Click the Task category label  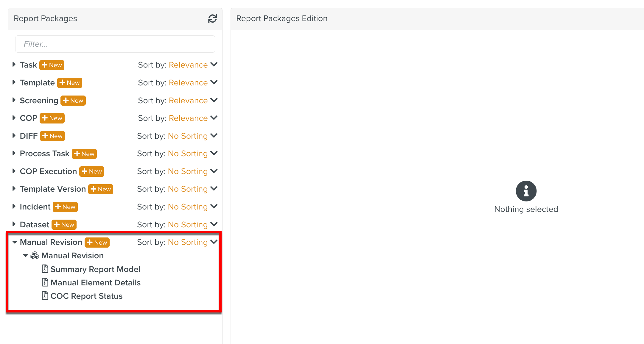pos(28,65)
